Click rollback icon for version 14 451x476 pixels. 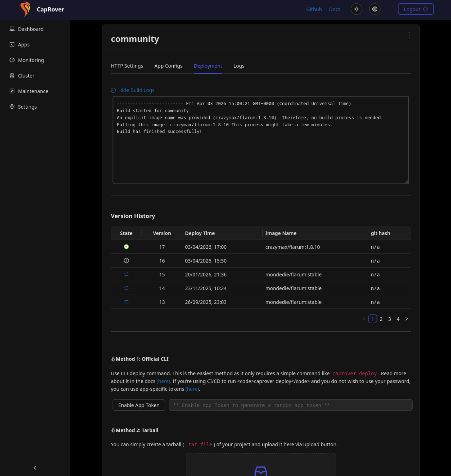pos(126,288)
